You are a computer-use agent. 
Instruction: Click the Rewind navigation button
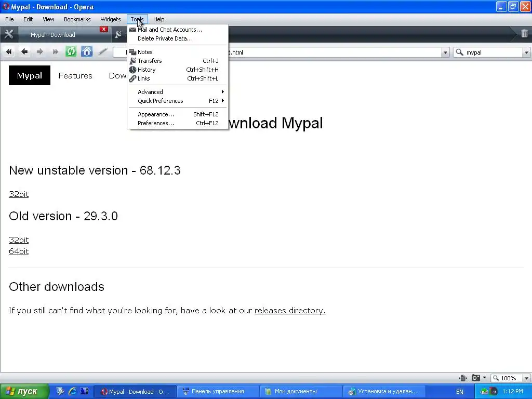pos(9,52)
